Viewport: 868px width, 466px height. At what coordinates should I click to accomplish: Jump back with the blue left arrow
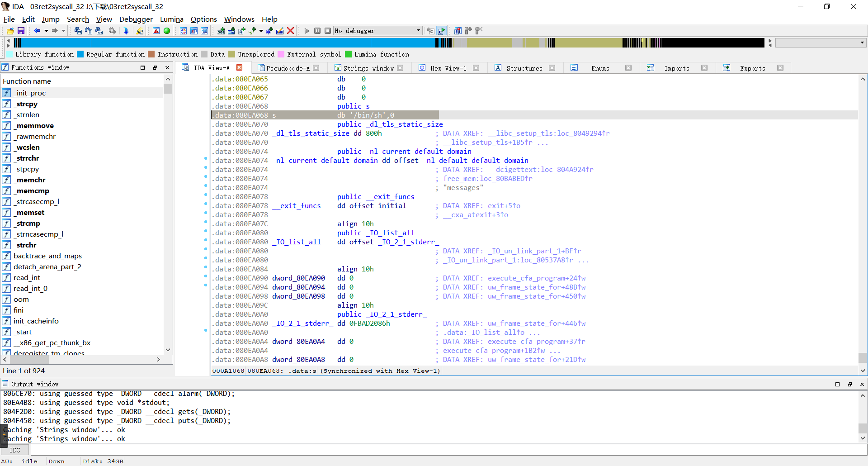(x=37, y=31)
